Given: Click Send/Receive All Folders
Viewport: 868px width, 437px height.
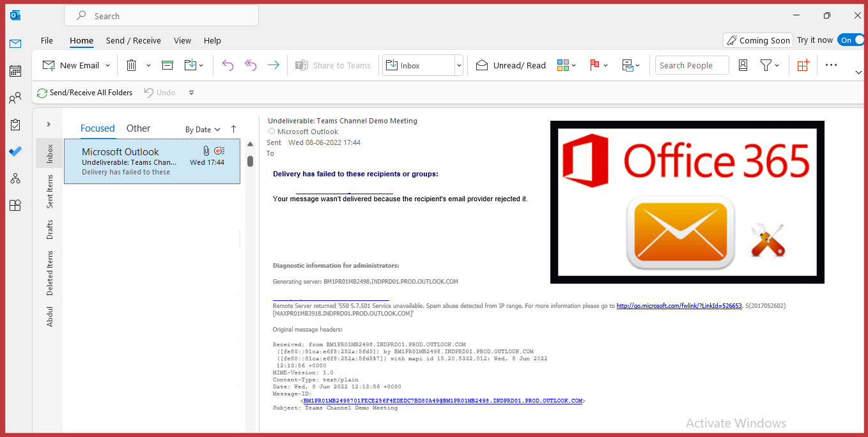Looking at the screenshot, I should click(85, 93).
